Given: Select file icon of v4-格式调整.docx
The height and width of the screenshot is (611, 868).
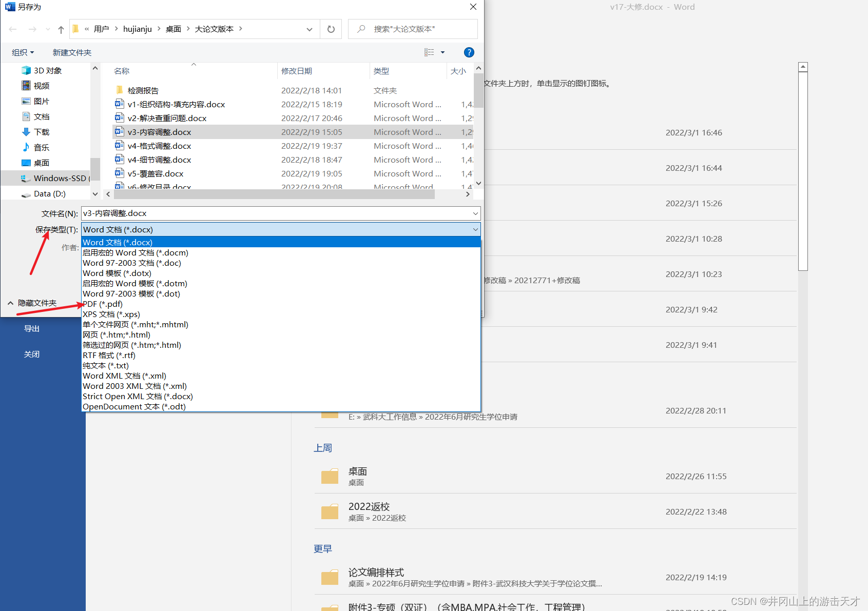Looking at the screenshot, I should click(x=120, y=146).
